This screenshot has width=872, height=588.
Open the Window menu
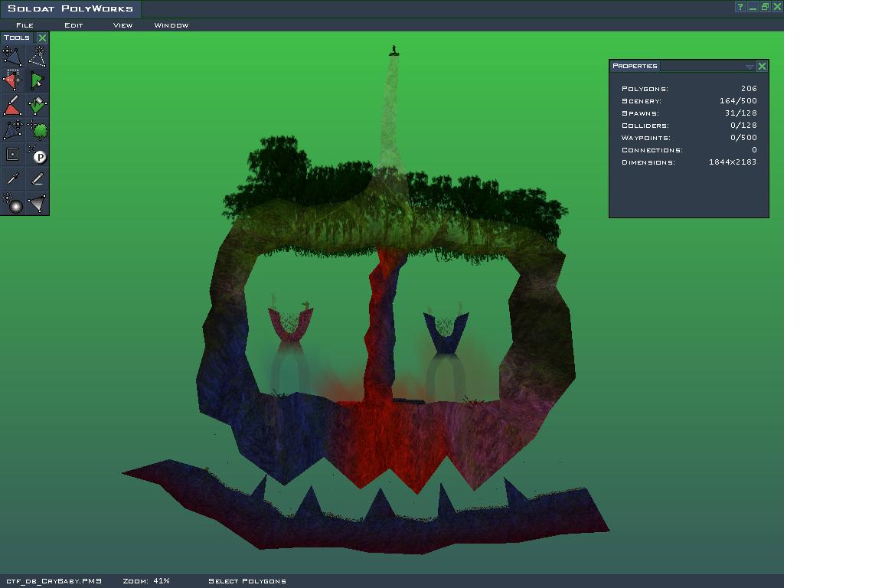[171, 25]
